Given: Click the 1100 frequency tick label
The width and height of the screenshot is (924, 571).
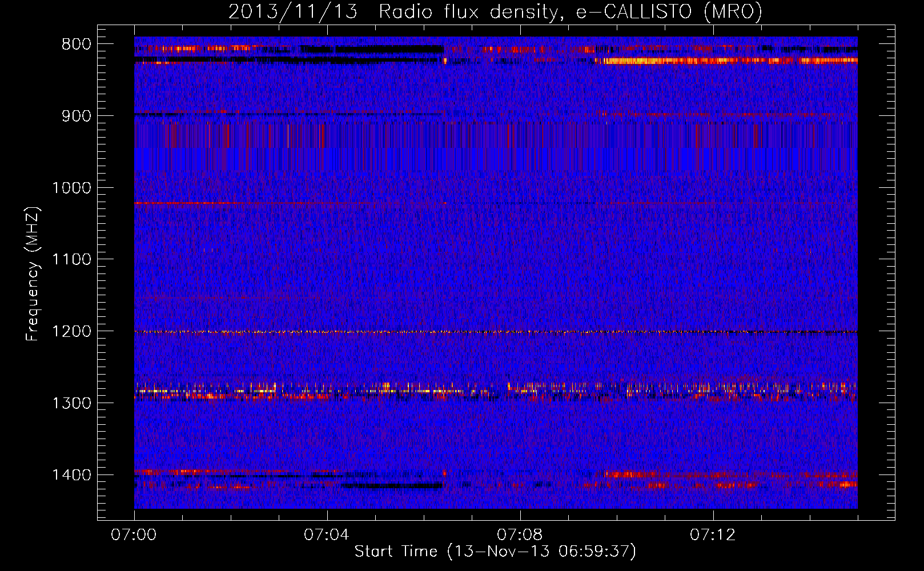Looking at the screenshot, I should (x=72, y=259).
